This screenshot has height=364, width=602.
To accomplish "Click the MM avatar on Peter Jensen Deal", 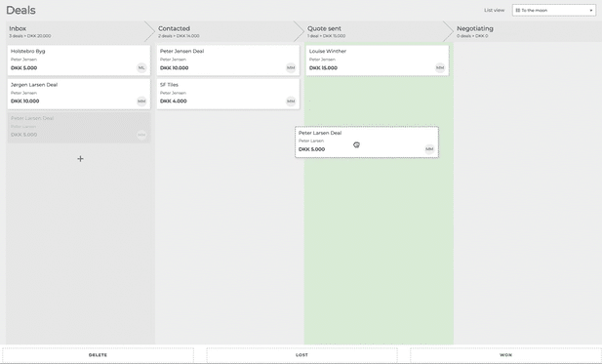I will coord(291,68).
